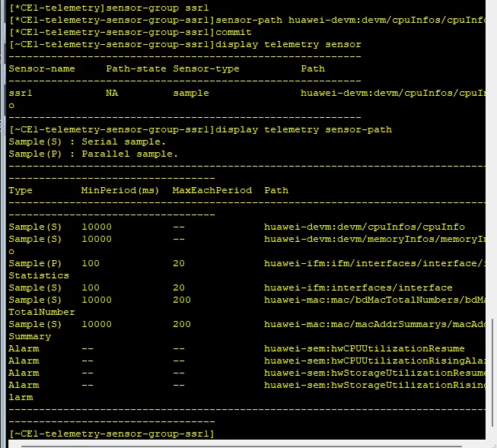
Task: Click the macAddrSummarys path entry
Action: click(374, 325)
